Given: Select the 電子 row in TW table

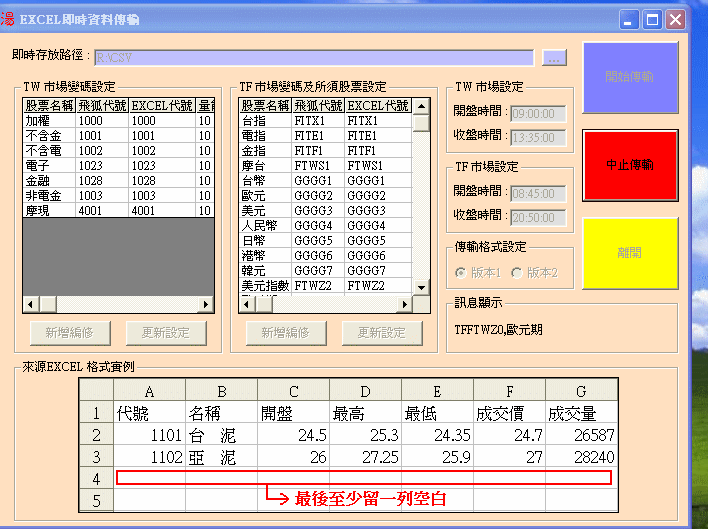Looking at the screenshot, I should click(118, 166).
